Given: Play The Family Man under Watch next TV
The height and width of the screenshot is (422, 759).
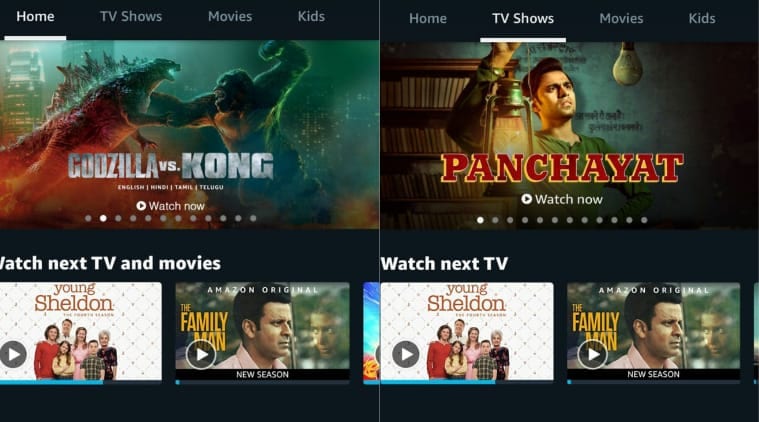Looking at the screenshot, I should point(592,355).
